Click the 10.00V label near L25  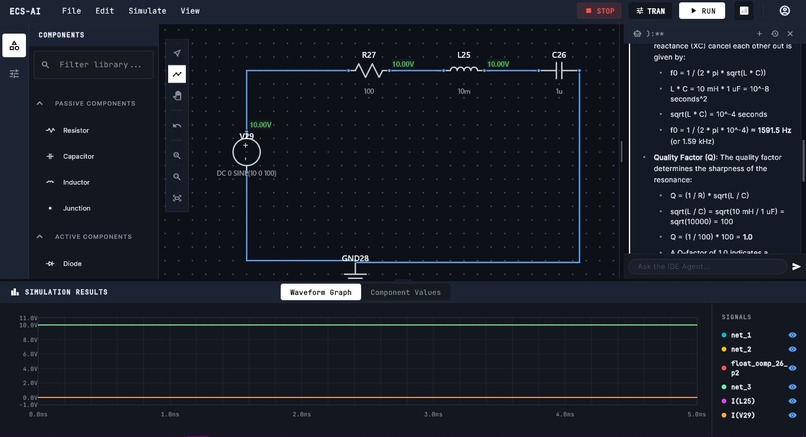[498, 64]
